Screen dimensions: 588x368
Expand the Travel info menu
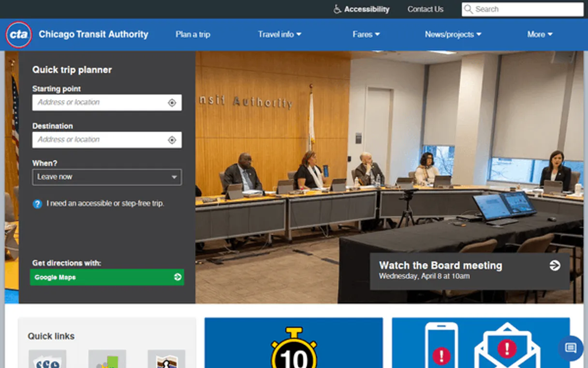(279, 34)
